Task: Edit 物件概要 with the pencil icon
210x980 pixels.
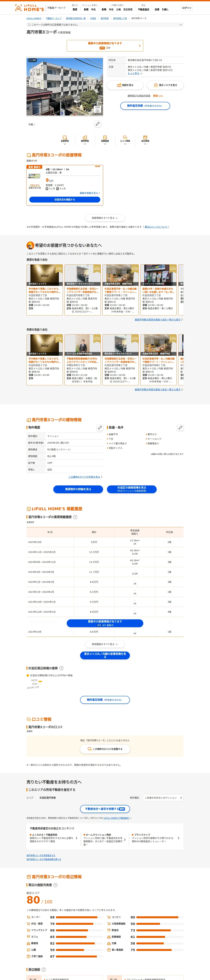Action: pos(100,428)
